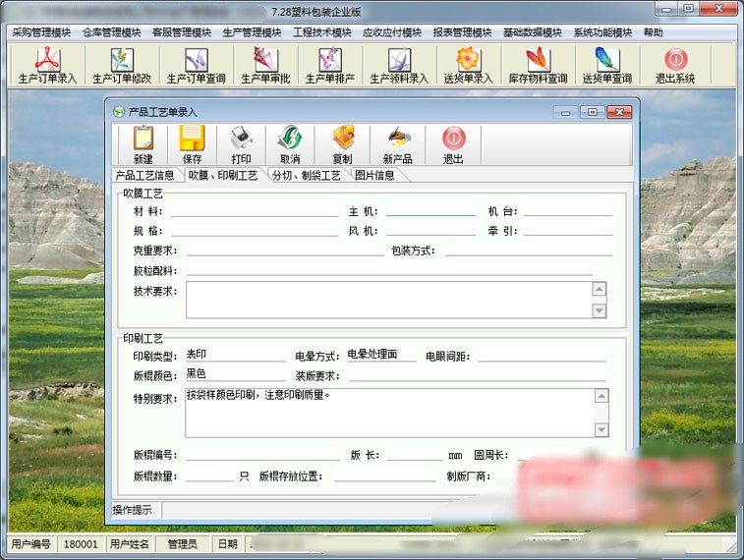Click the red 退出 icon in dialog
The width and height of the screenshot is (744, 560).
(454, 144)
